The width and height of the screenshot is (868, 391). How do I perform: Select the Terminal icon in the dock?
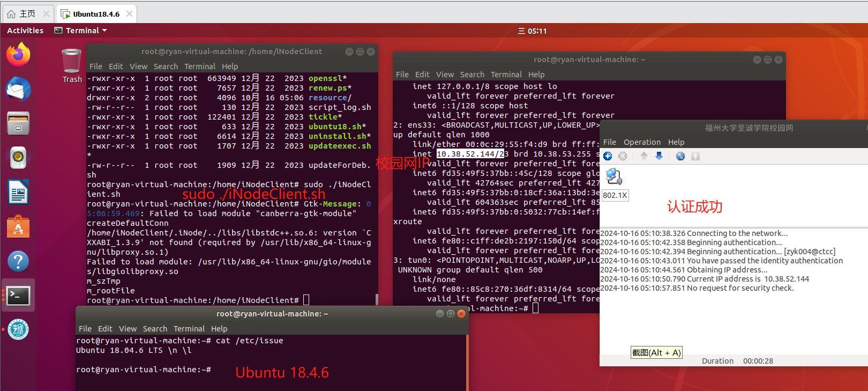pyautogui.click(x=18, y=296)
